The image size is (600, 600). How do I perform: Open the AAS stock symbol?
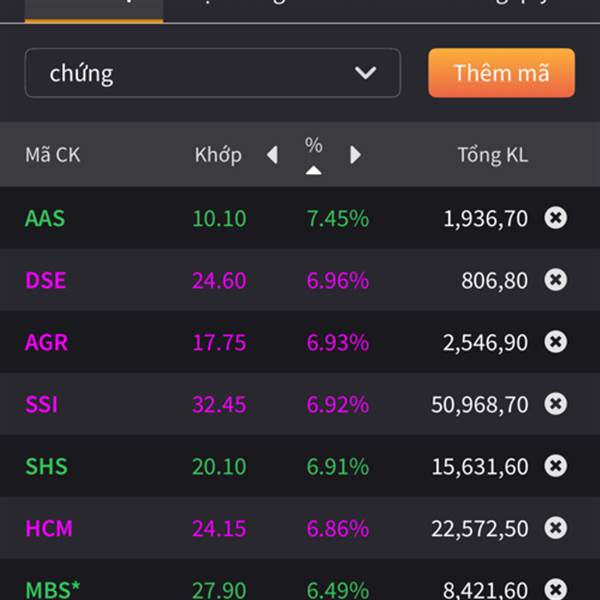pos(45,218)
